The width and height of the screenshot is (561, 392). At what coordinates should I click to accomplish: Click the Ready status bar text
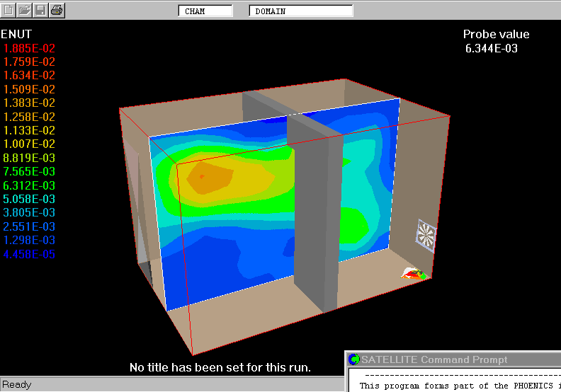(16, 385)
